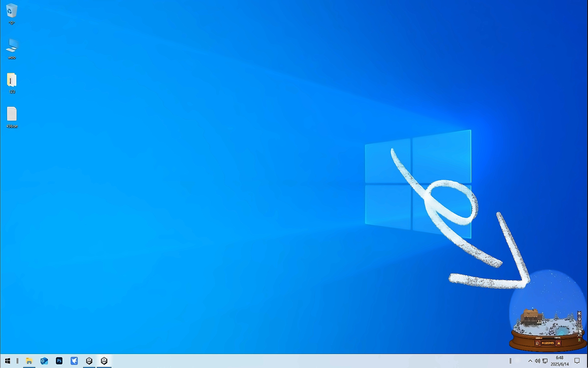The width and height of the screenshot is (588, 368).
Task: Open the clock and calendar flyout
Action: pos(560,361)
